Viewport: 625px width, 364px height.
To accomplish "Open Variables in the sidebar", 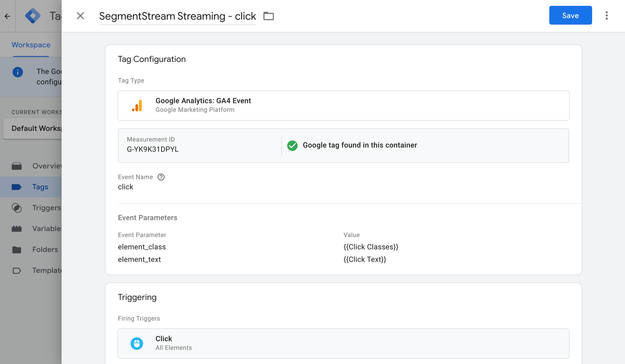I will (x=31, y=229).
